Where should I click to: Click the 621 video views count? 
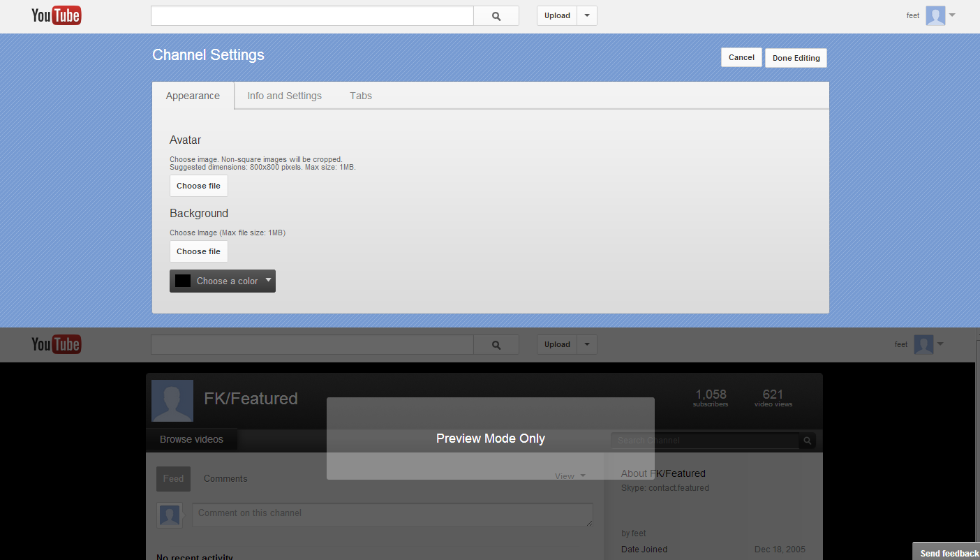pyautogui.click(x=773, y=398)
